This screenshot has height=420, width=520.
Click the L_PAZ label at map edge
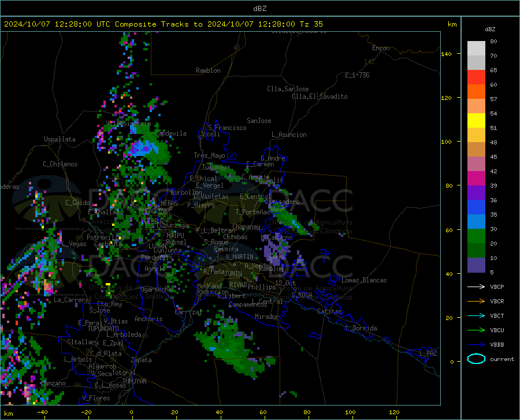point(428,354)
